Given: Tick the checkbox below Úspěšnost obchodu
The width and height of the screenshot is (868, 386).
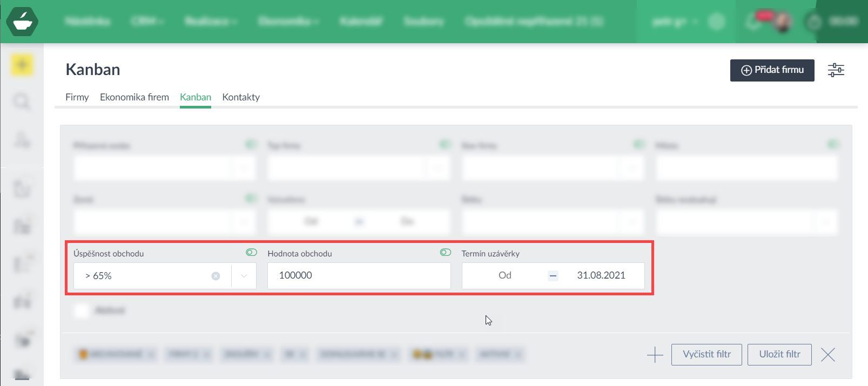Looking at the screenshot, I should tap(82, 310).
